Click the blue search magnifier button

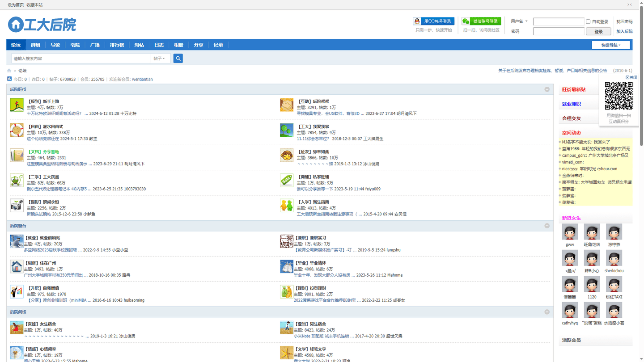[x=178, y=59]
